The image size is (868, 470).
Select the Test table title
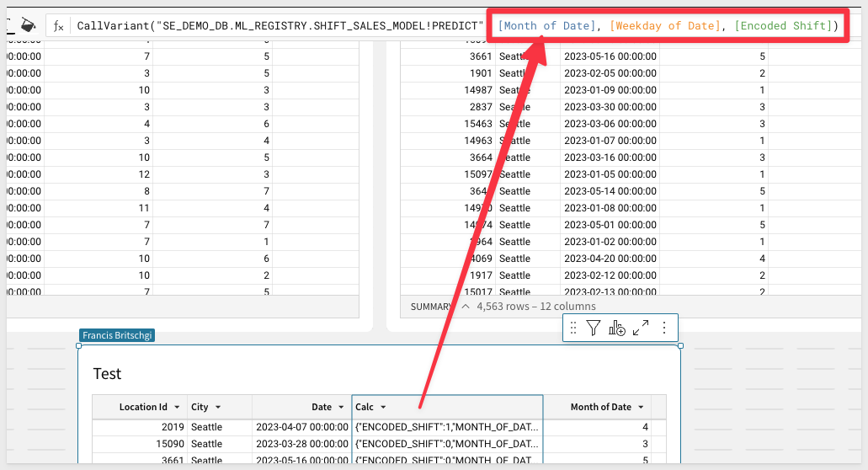(x=108, y=373)
